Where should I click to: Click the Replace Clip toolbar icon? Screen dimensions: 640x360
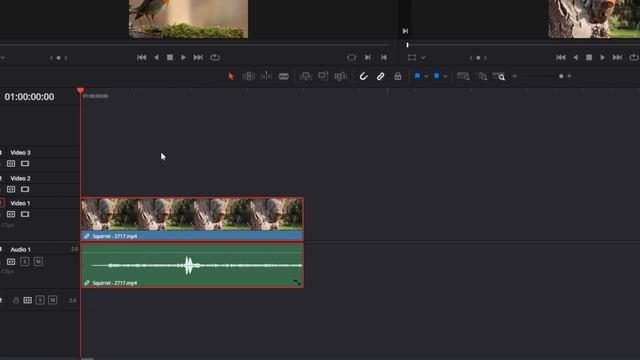[340, 76]
